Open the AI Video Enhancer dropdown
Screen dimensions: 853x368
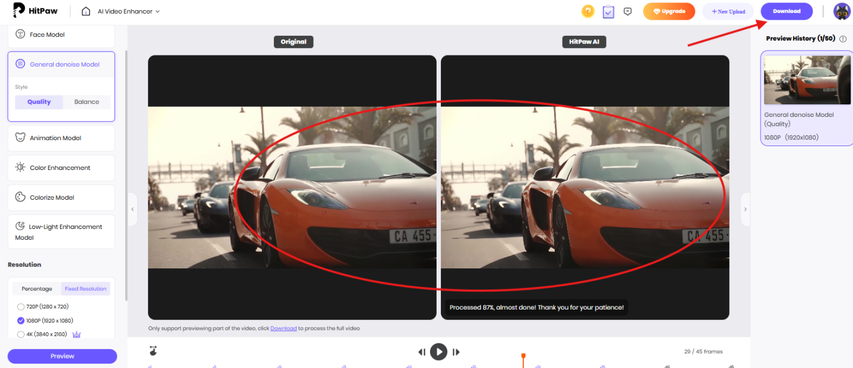[128, 11]
